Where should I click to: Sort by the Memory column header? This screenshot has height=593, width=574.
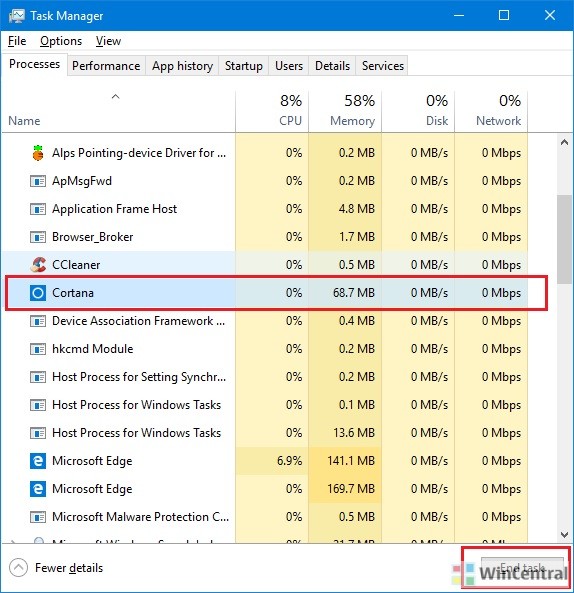(x=345, y=111)
